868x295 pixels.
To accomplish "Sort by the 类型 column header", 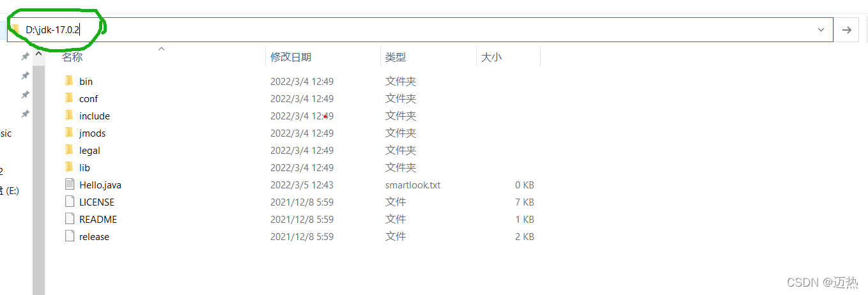I will [x=396, y=57].
